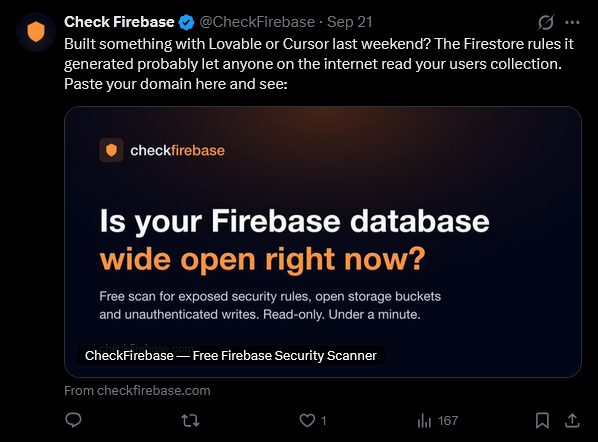Image resolution: width=598 pixels, height=442 pixels.
Task: Open the Sep 21 timestamp
Action: 349,22
